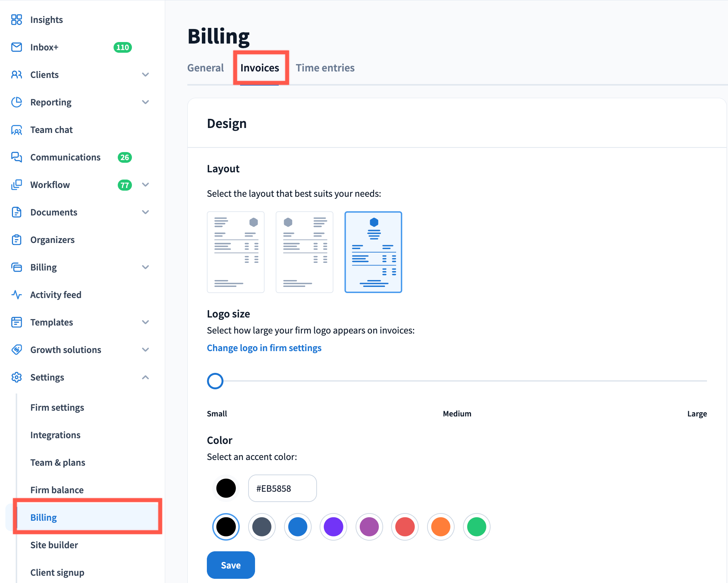Open Communications speech bubbles icon
Image resolution: width=728 pixels, height=583 pixels.
(x=16, y=157)
